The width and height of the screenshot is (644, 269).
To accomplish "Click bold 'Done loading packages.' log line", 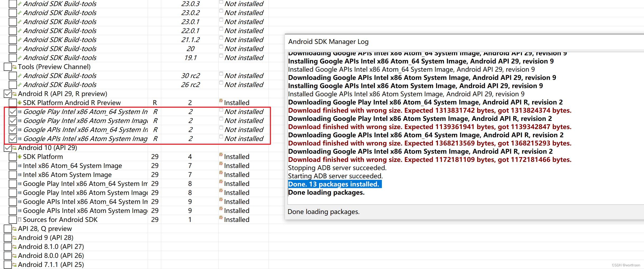I will pos(326,192).
